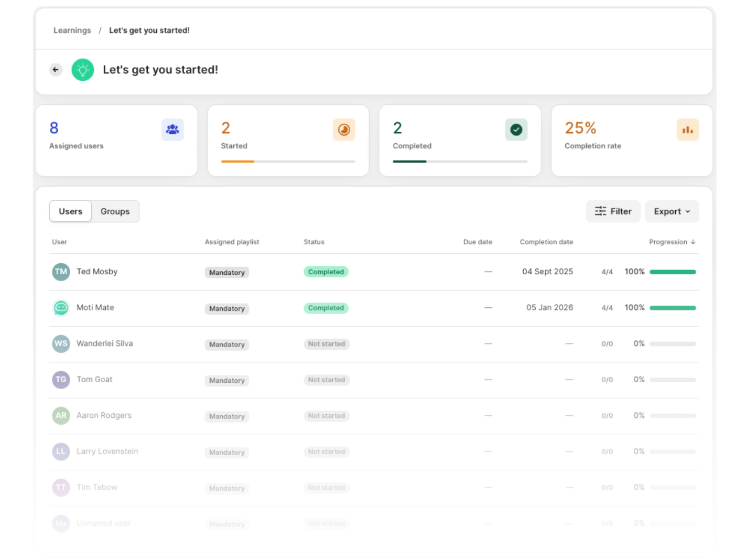Go to Learnings breadcrumb link
The image size is (746, 560).
[72, 30]
